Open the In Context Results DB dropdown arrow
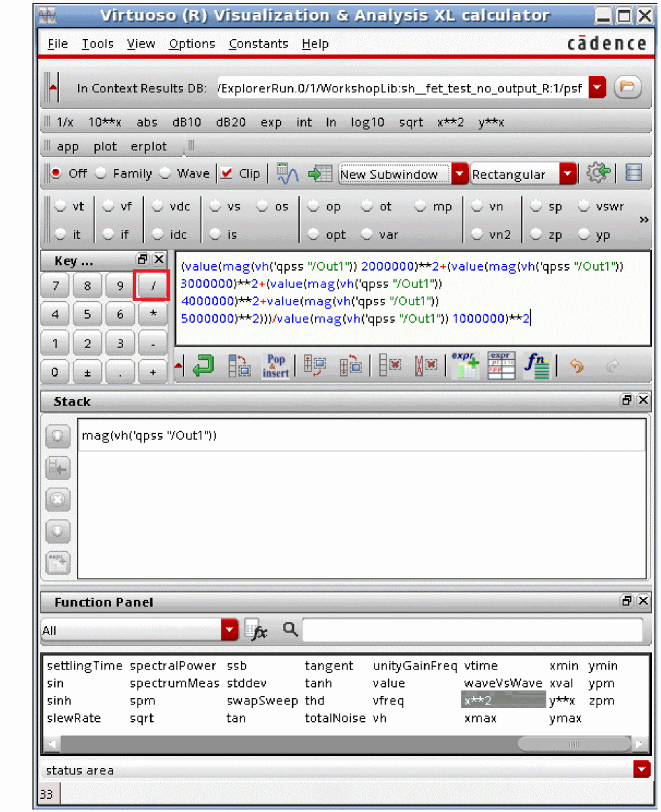Image resolution: width=661 pixels, height=812 pixels. (597, 87)
